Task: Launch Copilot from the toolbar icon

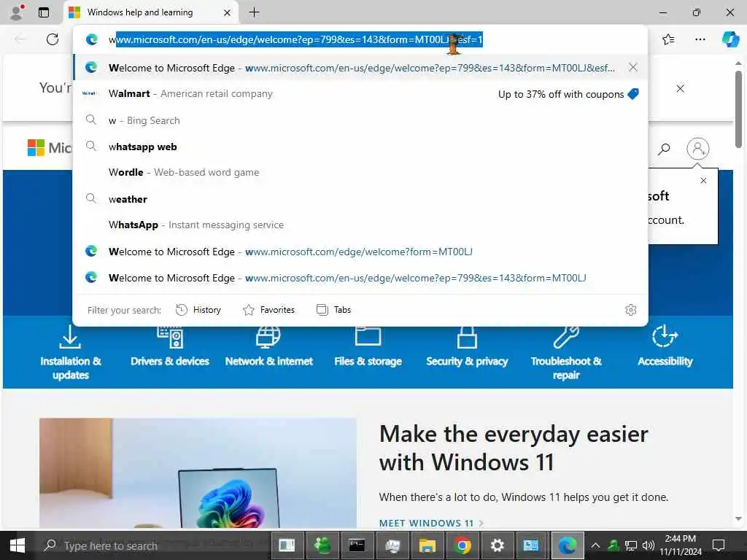Action: [730, 39]
